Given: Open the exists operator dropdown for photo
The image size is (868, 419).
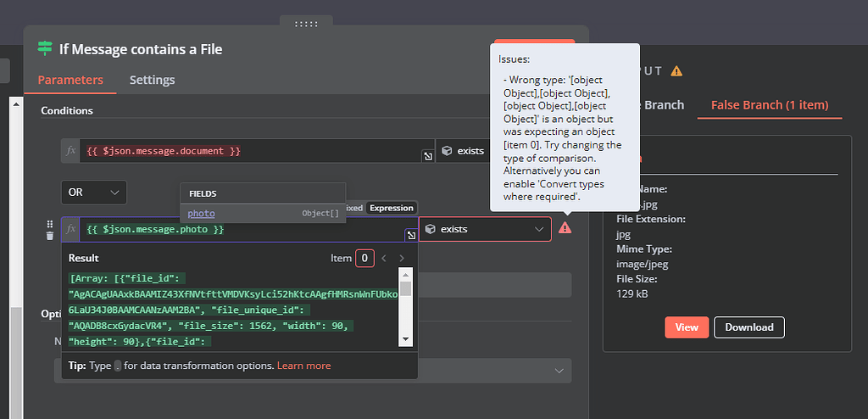Looking at the screenshot, I should point(485,229).
